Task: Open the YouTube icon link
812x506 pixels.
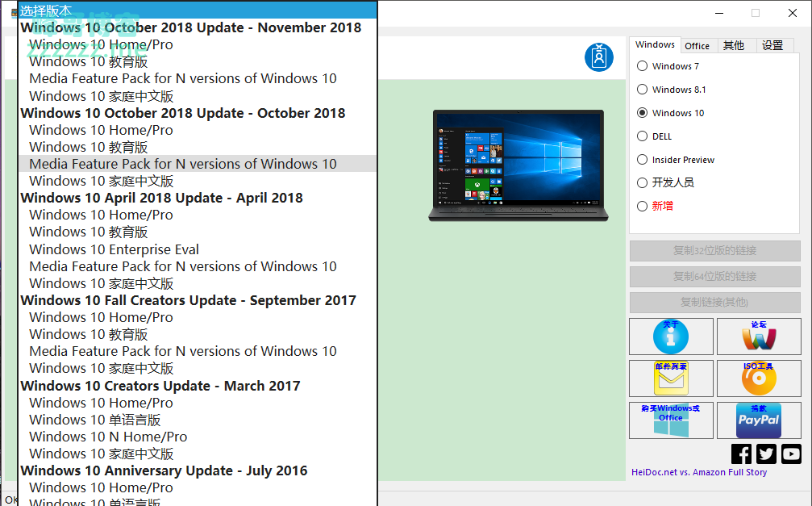Action: click(791, 454)
